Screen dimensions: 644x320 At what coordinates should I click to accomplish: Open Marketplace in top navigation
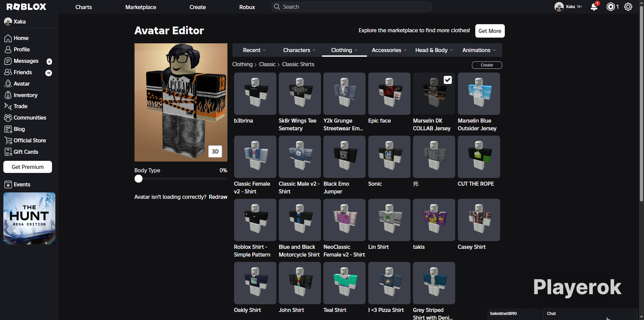pyautogui.click(x=141, y=7)
